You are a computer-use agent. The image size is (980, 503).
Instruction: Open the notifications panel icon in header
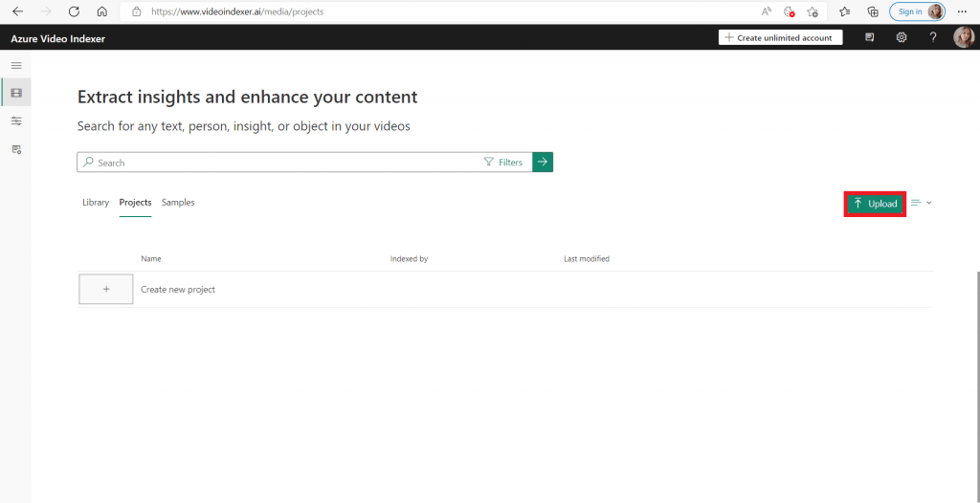click(870, 37)
